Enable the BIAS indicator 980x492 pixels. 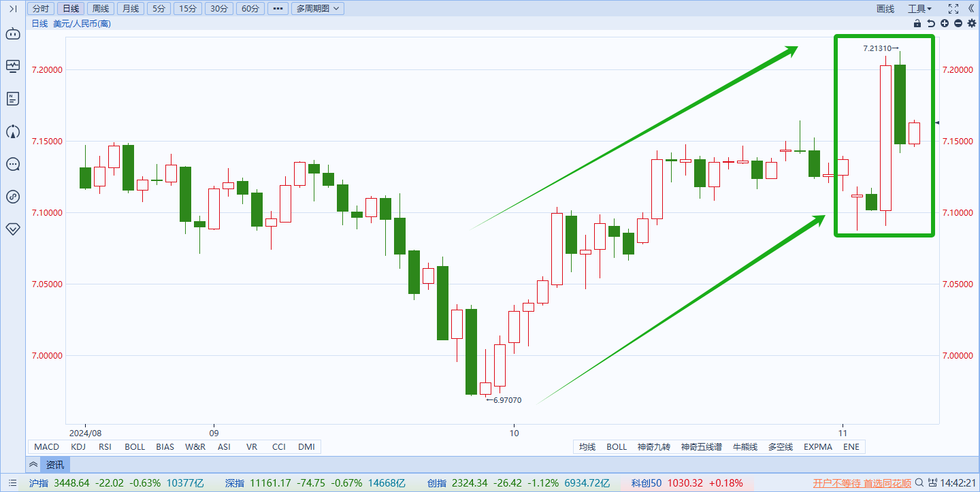[165, 447]
